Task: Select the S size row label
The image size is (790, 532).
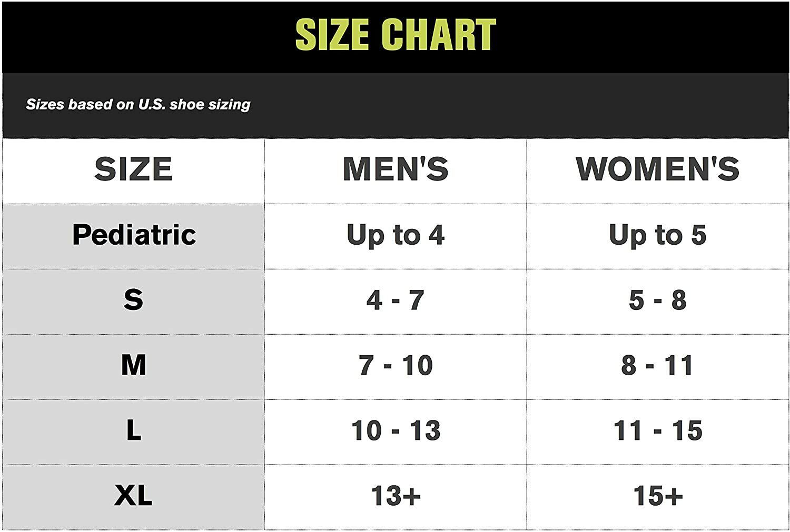Action: 133,300
